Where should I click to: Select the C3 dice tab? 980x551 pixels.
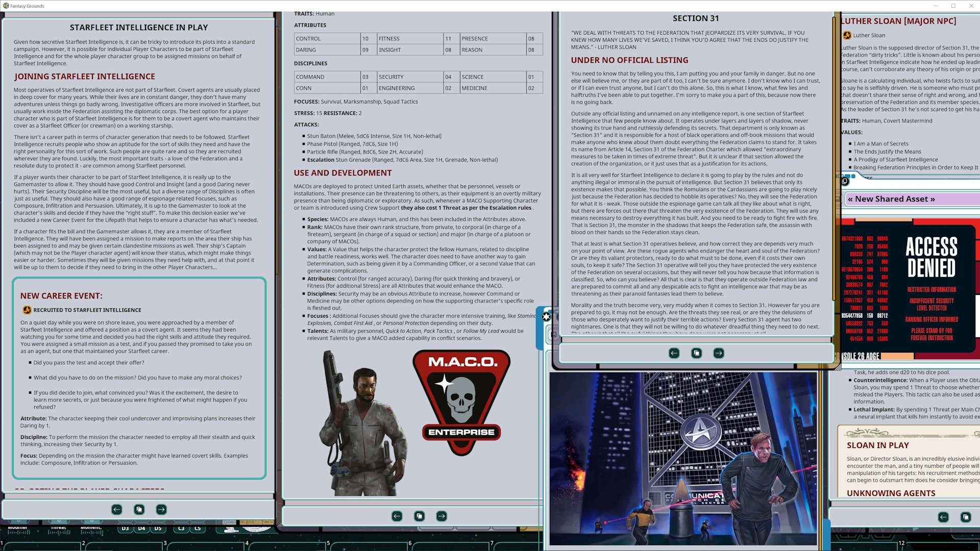pos(181,529)
